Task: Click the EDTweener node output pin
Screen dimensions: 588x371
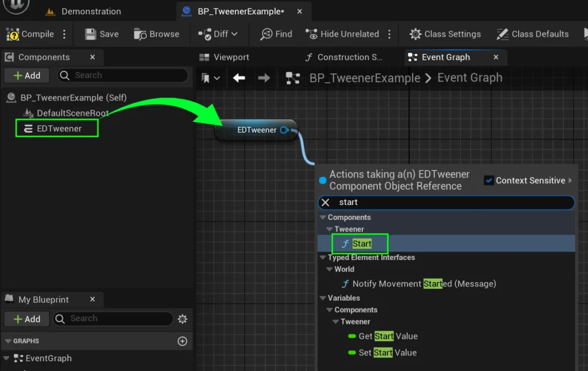Action: point(284,130)
